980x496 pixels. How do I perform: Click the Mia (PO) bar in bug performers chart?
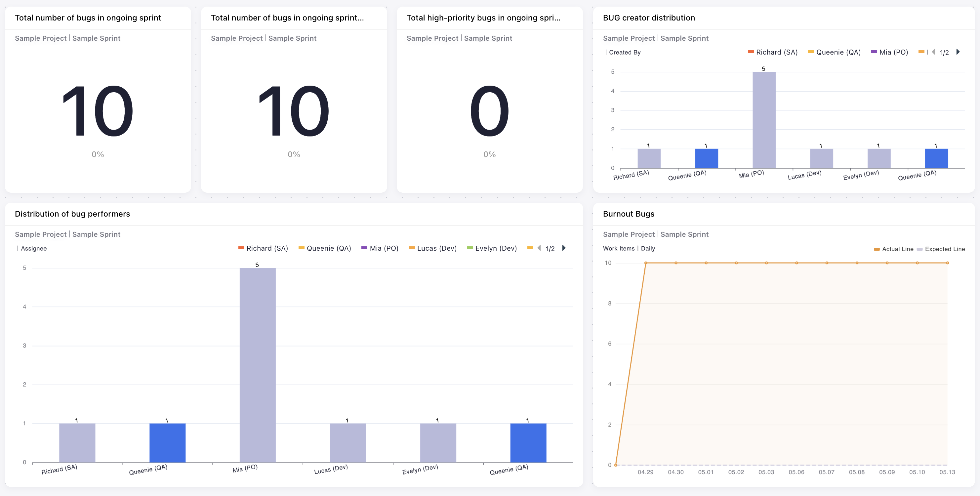tap(258, 364)
